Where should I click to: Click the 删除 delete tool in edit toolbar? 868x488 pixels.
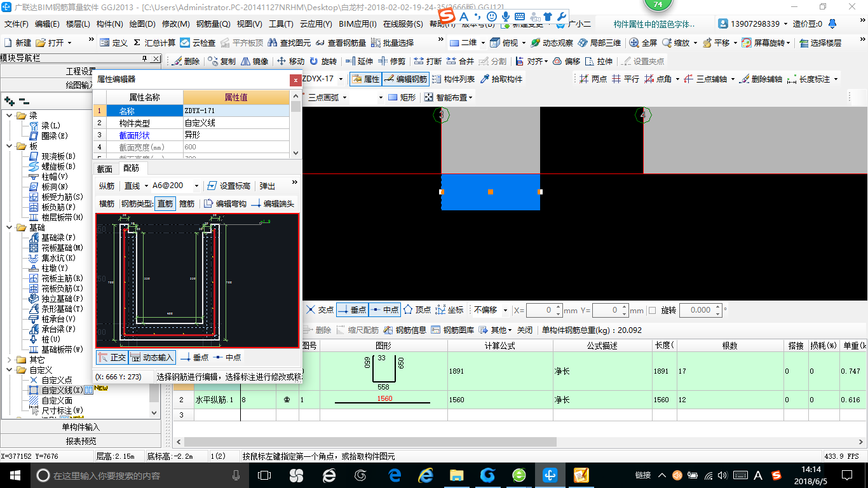tap(186, 61)
